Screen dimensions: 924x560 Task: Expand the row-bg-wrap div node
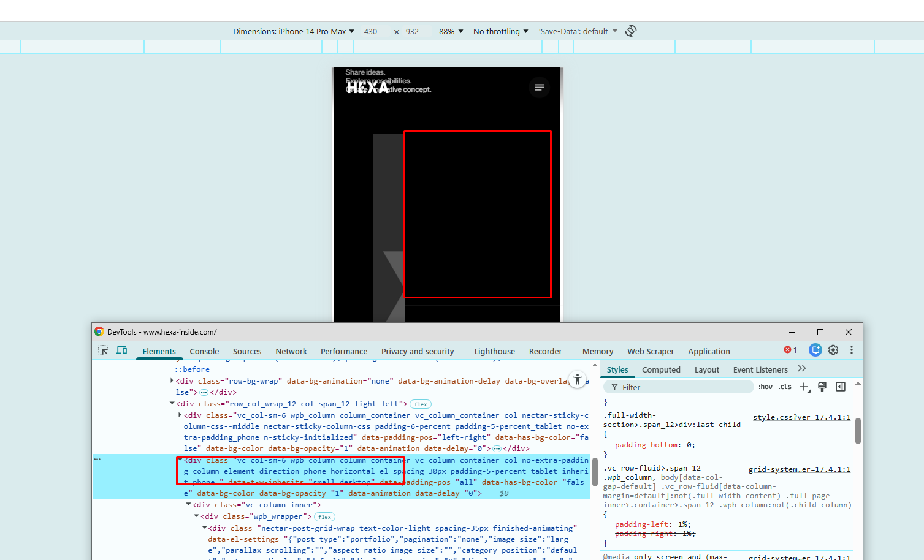click(172, 380)
